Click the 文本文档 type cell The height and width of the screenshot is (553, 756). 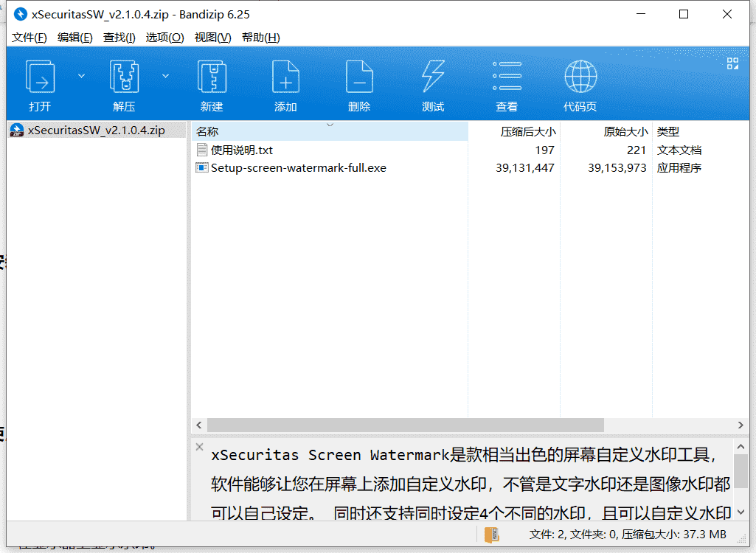(679, 150)
